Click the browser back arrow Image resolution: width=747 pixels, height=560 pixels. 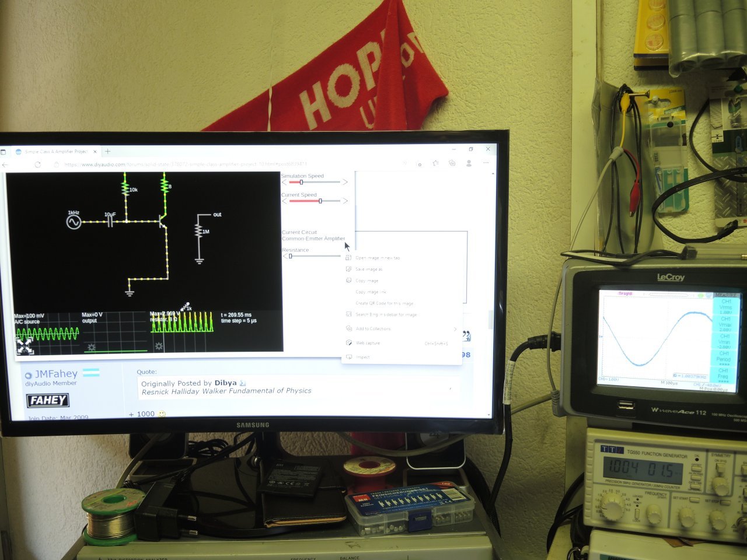[5, 165]
